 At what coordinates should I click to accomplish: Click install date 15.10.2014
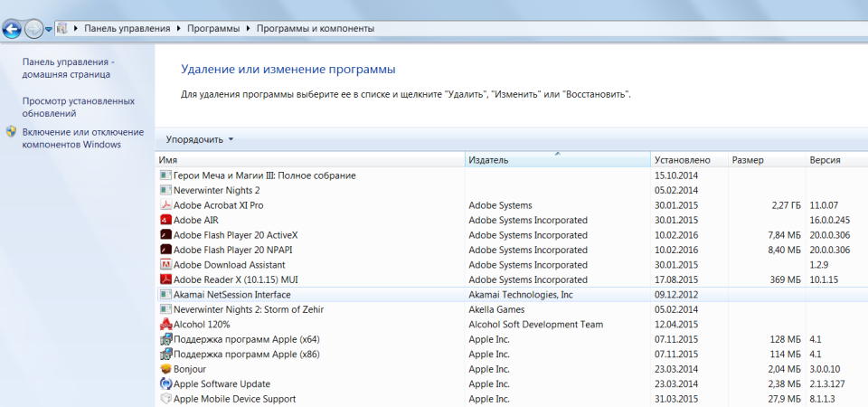(676, 175)
